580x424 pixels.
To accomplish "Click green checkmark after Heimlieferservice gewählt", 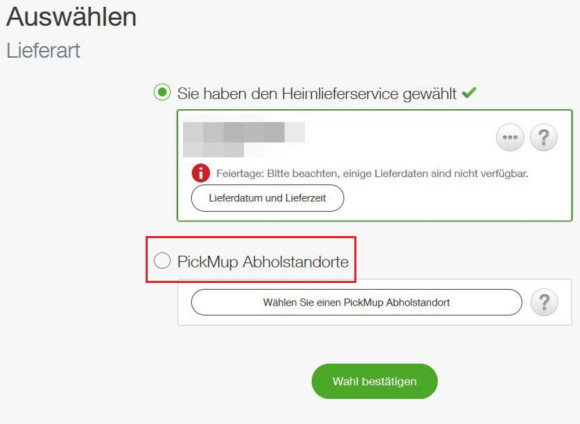I will tap(469, 92).
